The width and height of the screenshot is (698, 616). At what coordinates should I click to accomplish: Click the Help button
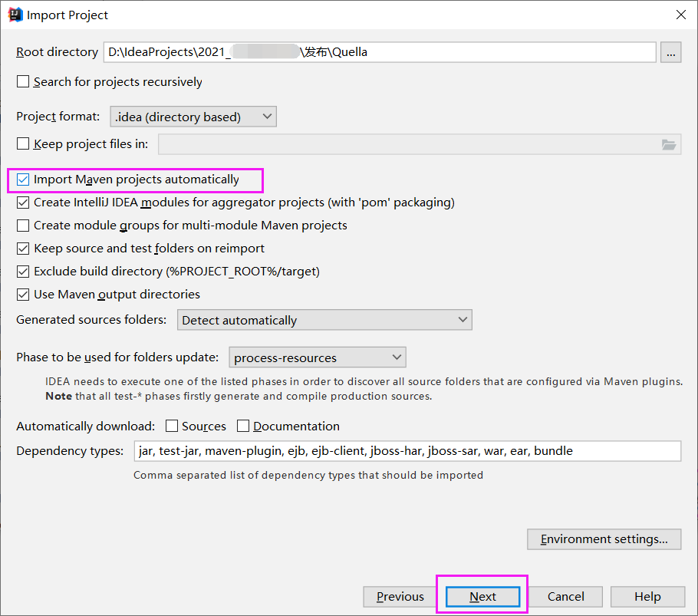[x=647, y=596]
